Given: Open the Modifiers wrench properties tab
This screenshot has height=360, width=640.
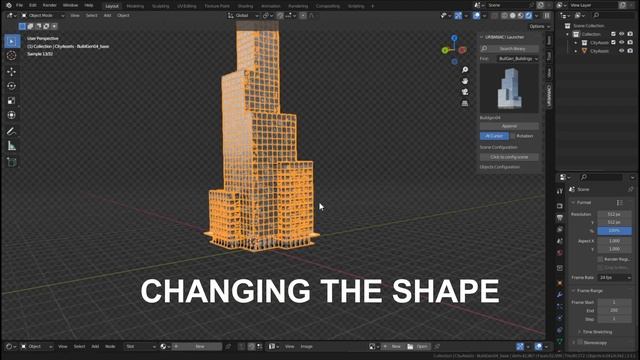Looking at the screenshot, I should coord(560,294).
